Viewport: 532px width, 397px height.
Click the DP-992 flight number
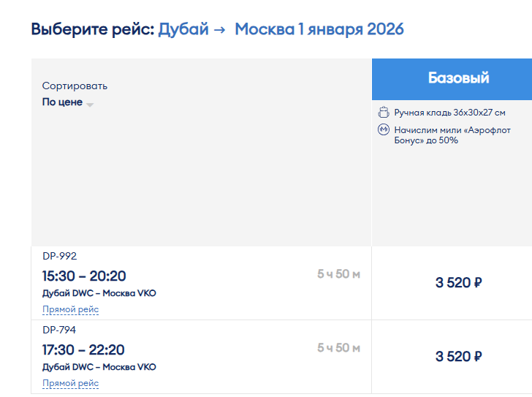click(59, 256)
